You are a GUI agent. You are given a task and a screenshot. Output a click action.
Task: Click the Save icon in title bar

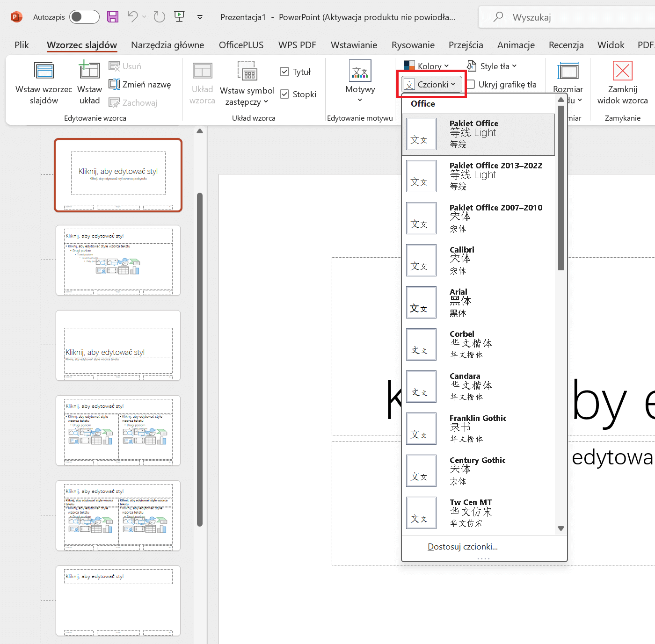pyautogui.click(x=113, y=17)
